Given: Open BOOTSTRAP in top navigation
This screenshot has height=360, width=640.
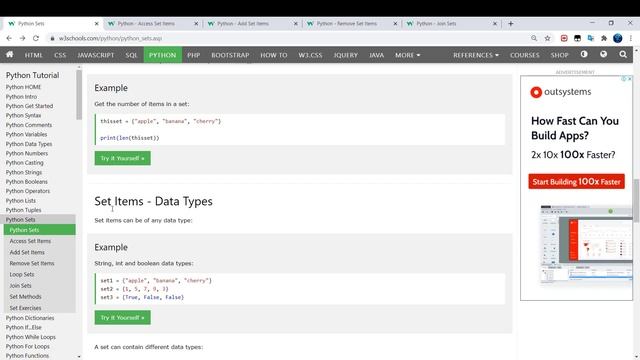Looking at the screenshot, I should pos(230,55).
